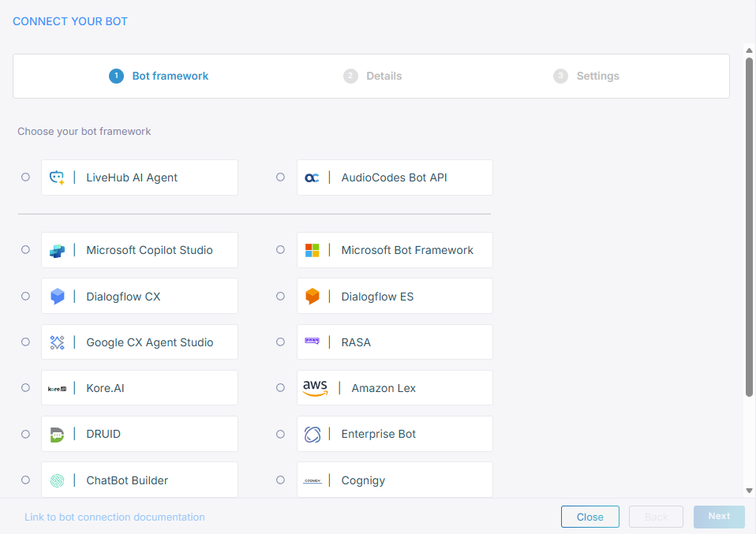Click the AudioCodes Bot API logo icon
Viewport: 756px width, 534px height.
tap(312, 177)
